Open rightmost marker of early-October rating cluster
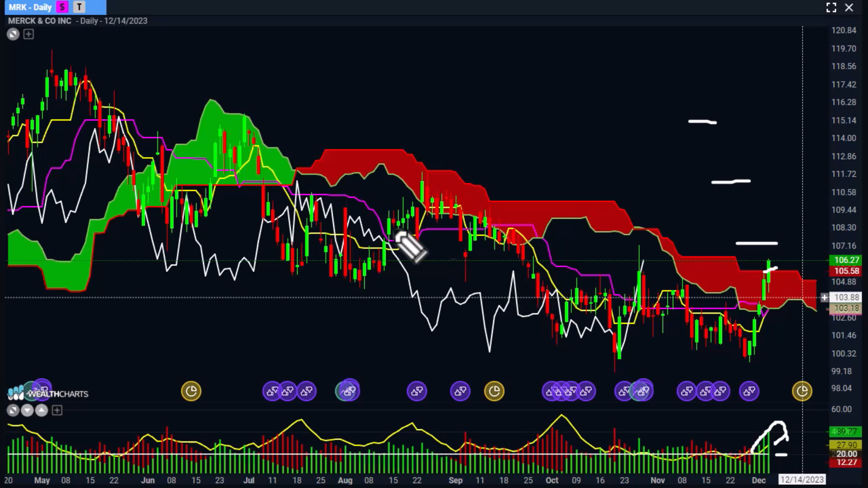Image resolution: width=868 pixels, height=488 pixels. coord(586,391)
